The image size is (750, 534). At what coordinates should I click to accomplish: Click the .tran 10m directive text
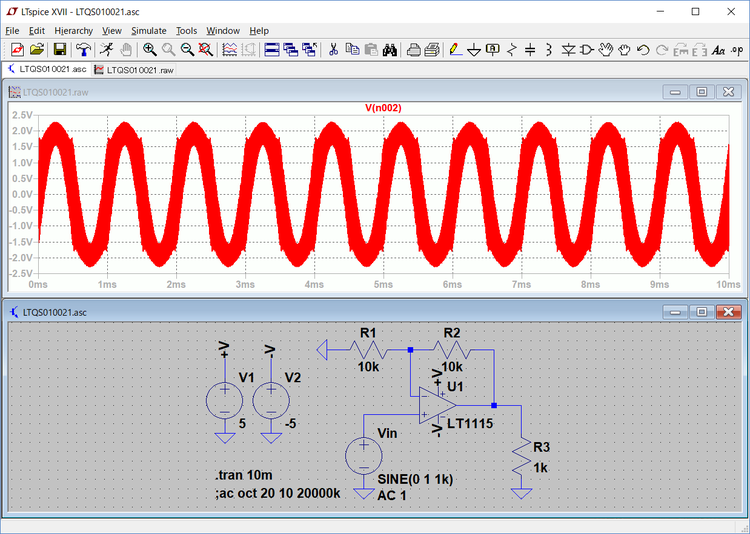coord(245,477)
